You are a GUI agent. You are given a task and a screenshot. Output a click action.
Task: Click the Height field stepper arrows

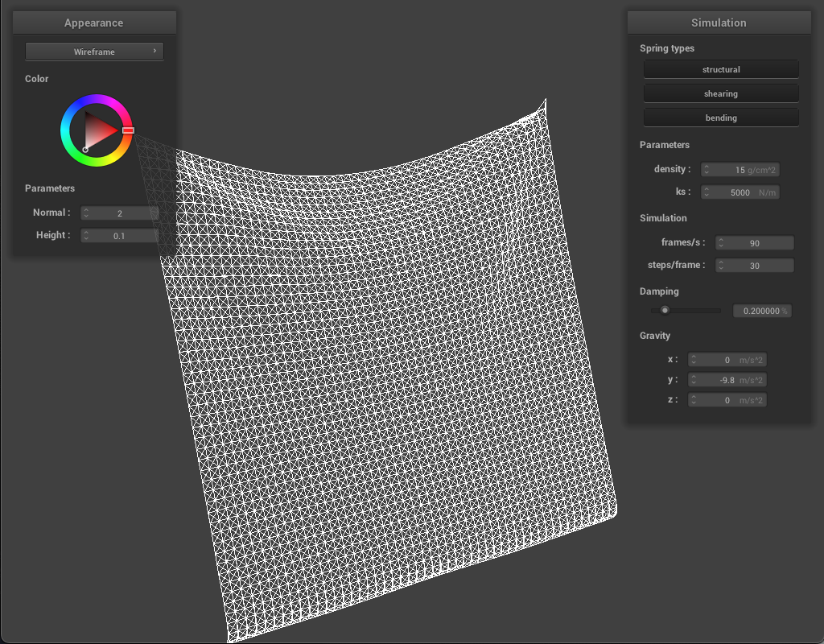[x=86, y=236]
